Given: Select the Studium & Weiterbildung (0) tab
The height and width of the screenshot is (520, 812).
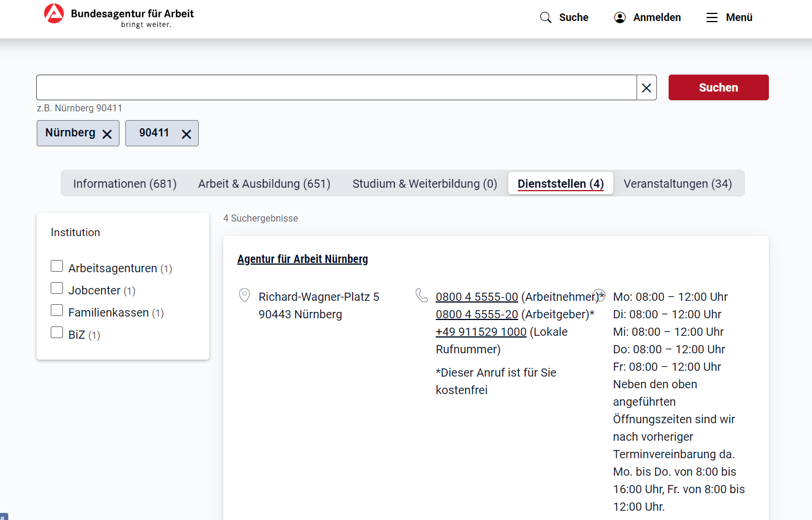Looking at the screenshot, I should [424, 184].
